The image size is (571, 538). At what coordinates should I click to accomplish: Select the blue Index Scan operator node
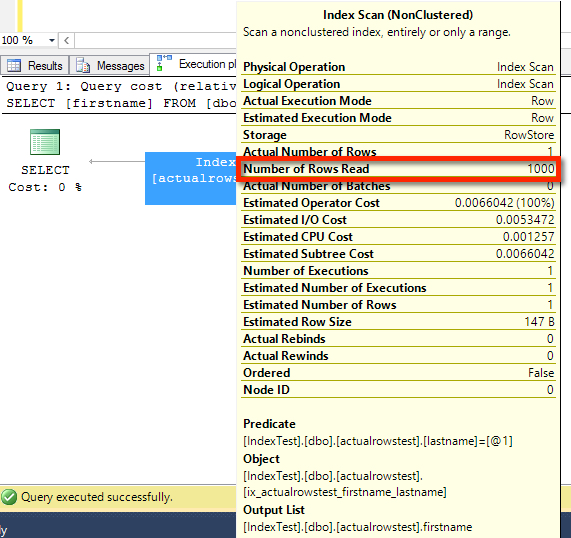point(190,178)
